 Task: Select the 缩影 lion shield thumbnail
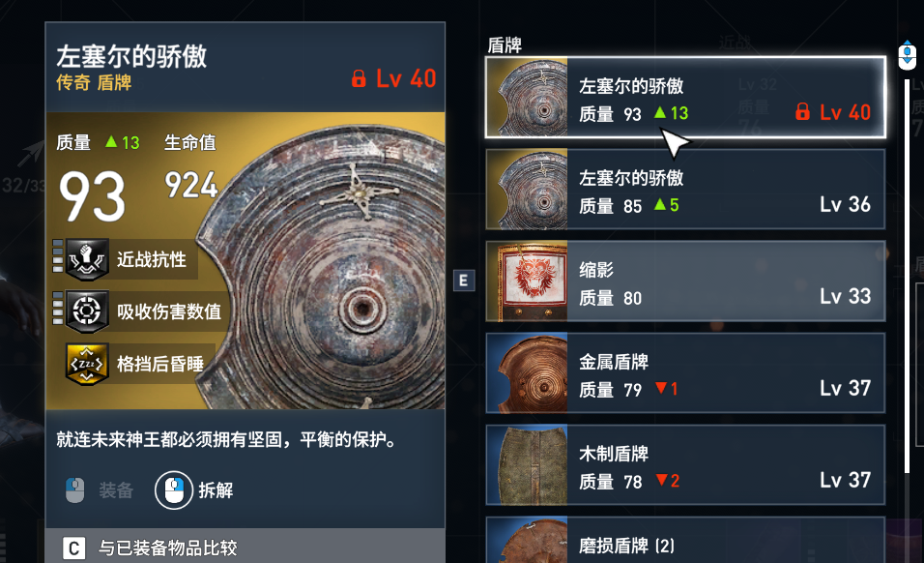527,281
